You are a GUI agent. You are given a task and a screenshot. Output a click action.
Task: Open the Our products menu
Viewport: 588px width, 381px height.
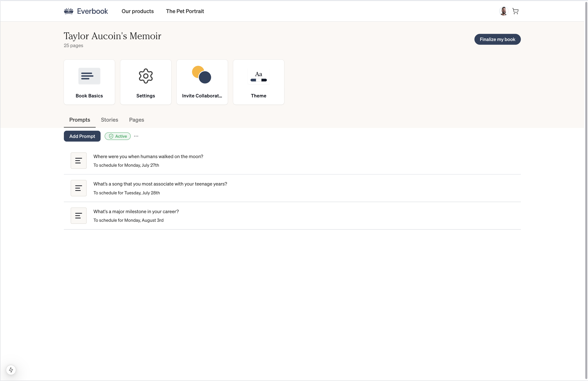tap(138, 11)
